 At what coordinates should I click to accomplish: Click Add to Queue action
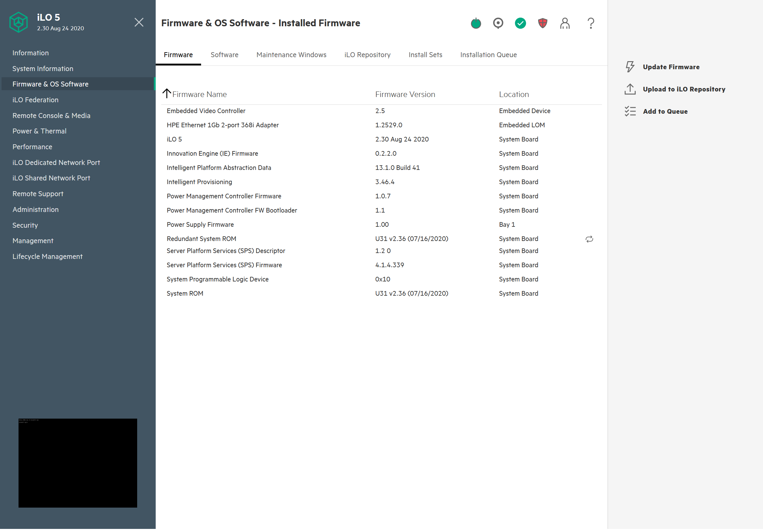point(665,111)
